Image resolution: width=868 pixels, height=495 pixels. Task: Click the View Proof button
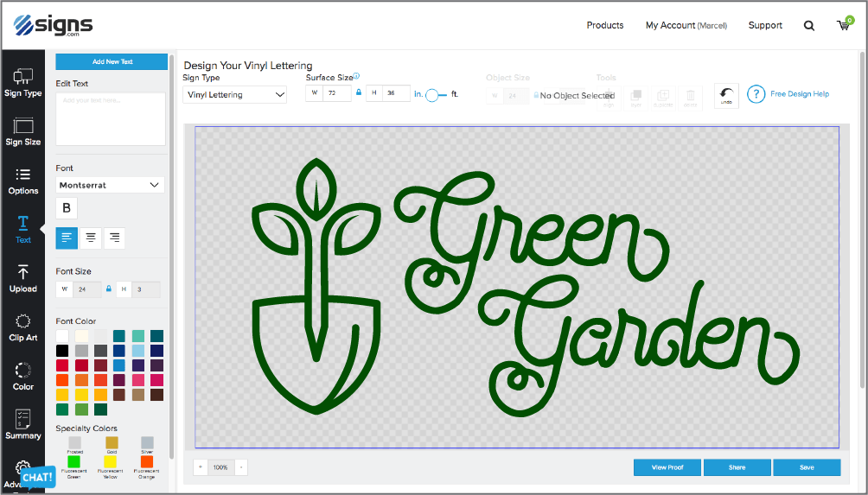click(x=667, y=467)
